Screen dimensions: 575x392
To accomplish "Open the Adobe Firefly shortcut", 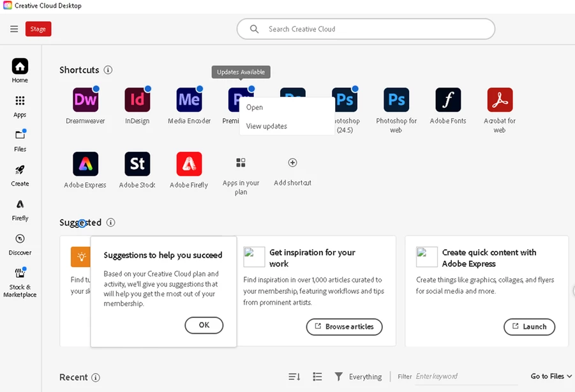I will click(190, 164).
